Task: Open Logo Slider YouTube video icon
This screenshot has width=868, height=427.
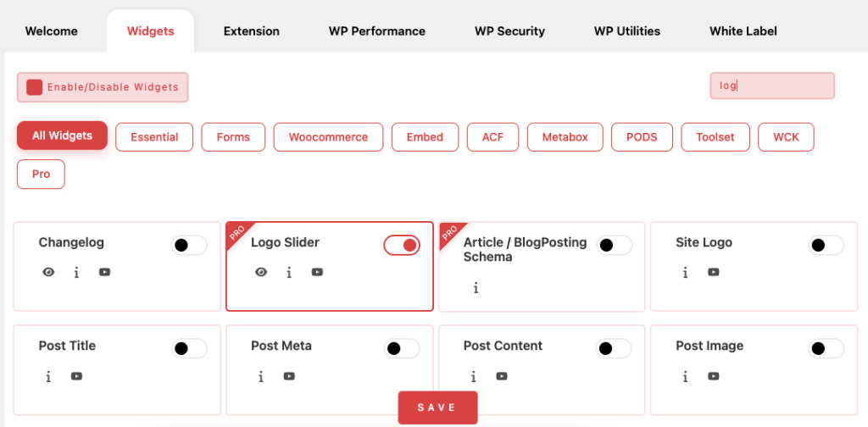Action: (x=317, y=272)
